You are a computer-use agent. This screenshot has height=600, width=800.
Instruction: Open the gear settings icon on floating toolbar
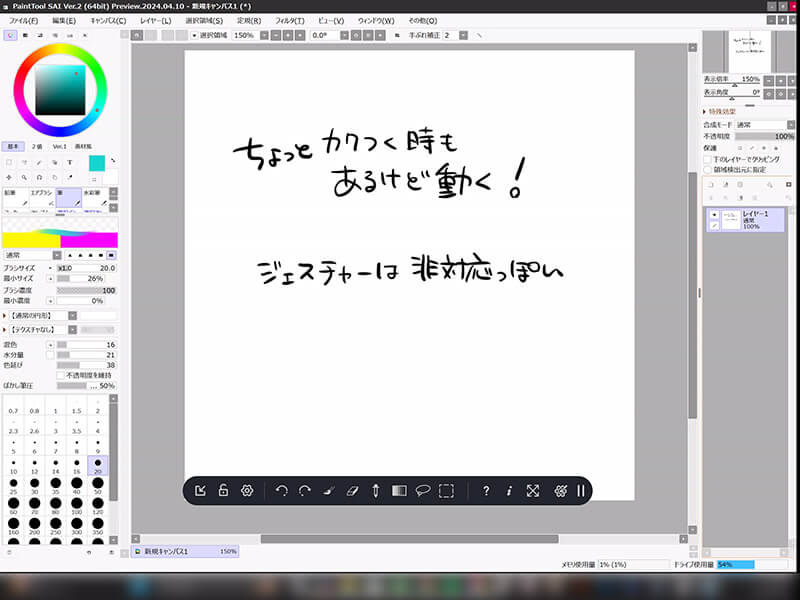pos(246,490)
